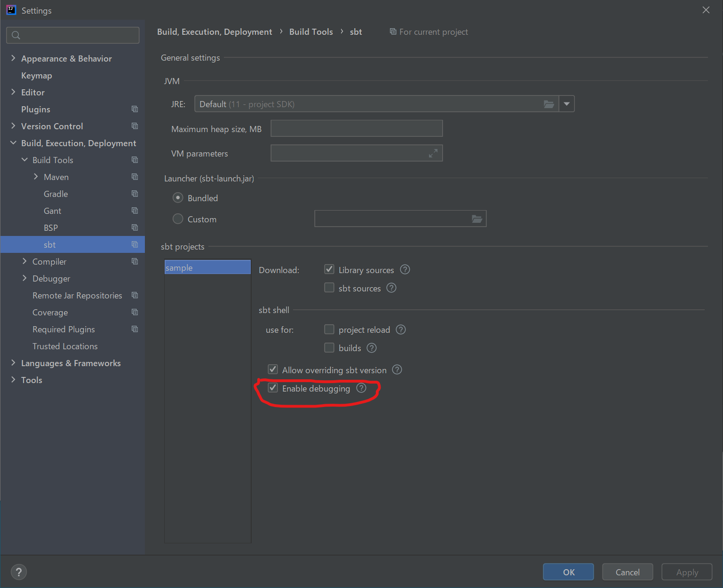Image resolution: width=723 pixels, height=588 pixels.
Task: Expand the Maven node
Action: point(36,176)
